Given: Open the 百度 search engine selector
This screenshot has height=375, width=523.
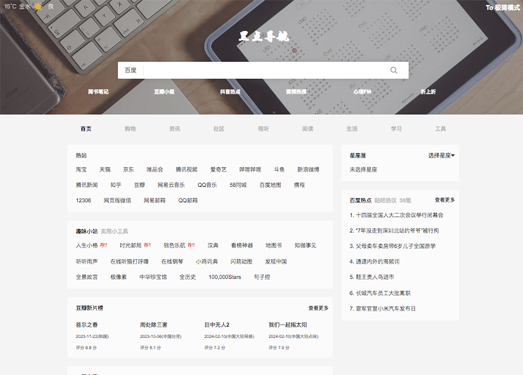Looking at the screenshot, I should [131, 70].
